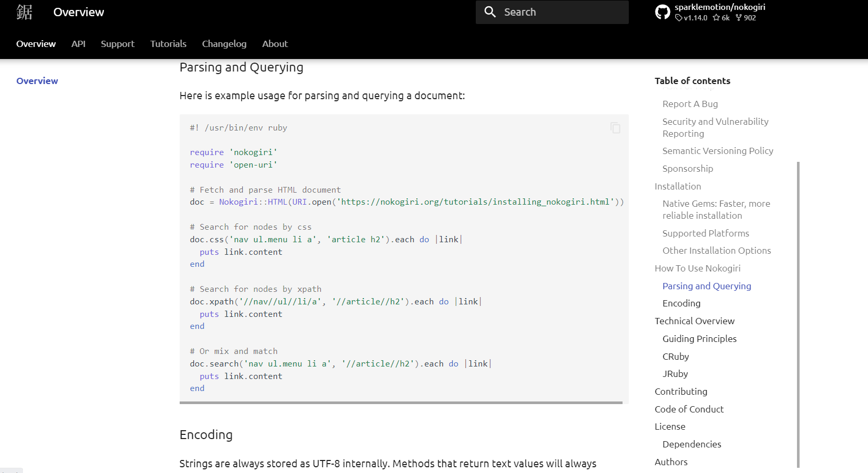This screenshot has height=473, width=868.
Task: Go to Encoding in table of contents
Action: (682, 303)
